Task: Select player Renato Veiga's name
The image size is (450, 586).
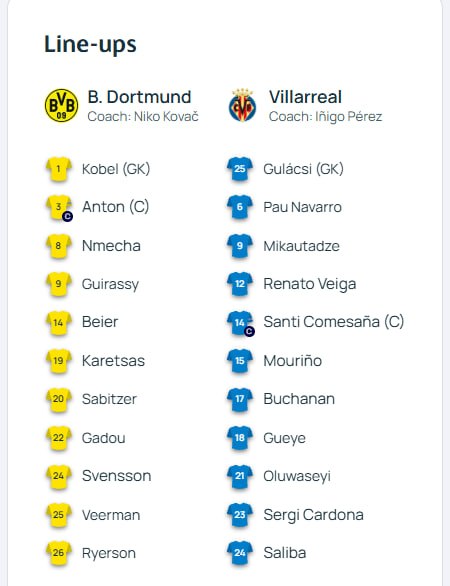Action: [x=309, y=284]
